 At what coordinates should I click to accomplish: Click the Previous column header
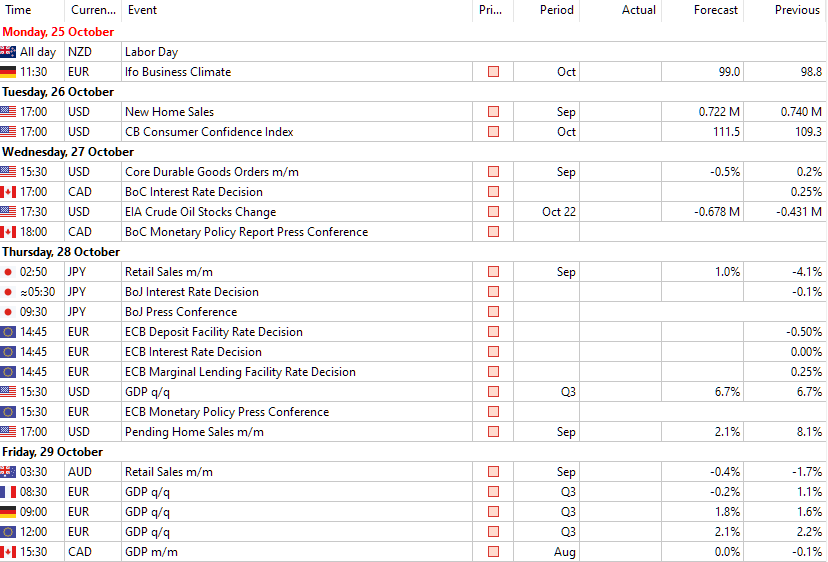click(x=785, y=10)
